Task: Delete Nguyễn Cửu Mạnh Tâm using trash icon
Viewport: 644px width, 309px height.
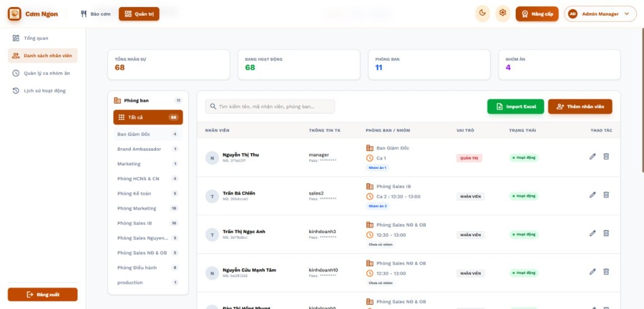Action: click(x=606, y=272)
